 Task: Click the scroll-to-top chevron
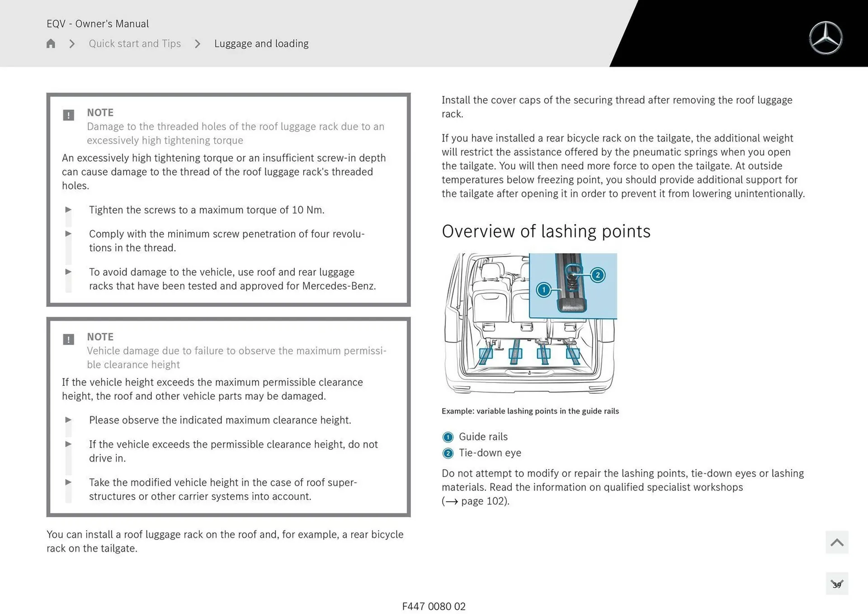pyautogui.click(x=837, y=541)
